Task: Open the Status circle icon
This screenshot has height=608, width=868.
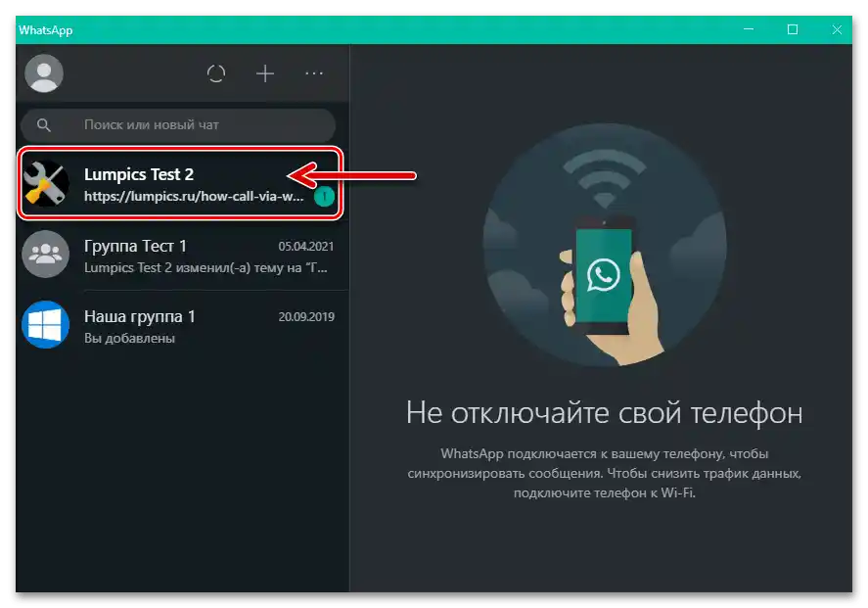Action: click(x=215, y=73)
